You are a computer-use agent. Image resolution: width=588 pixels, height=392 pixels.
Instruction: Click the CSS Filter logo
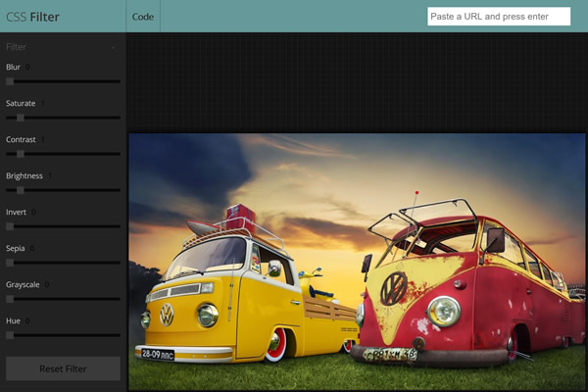coord(32,17)
